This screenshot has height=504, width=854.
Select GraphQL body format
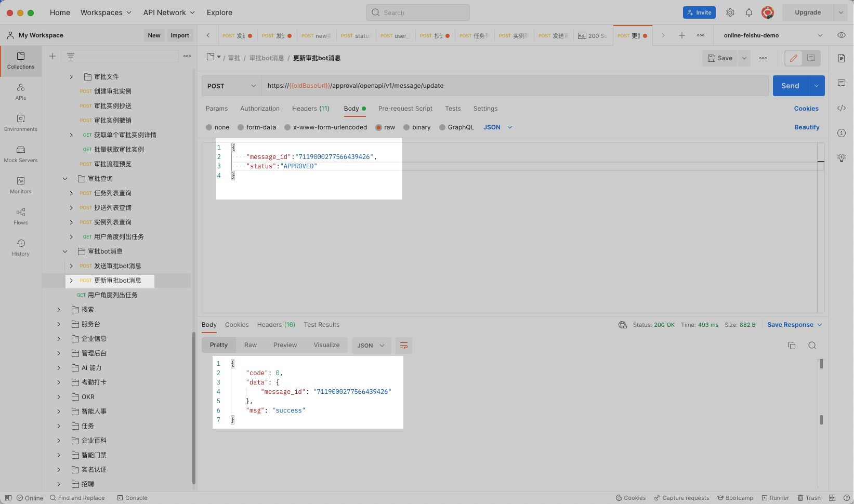pos(457,127)
